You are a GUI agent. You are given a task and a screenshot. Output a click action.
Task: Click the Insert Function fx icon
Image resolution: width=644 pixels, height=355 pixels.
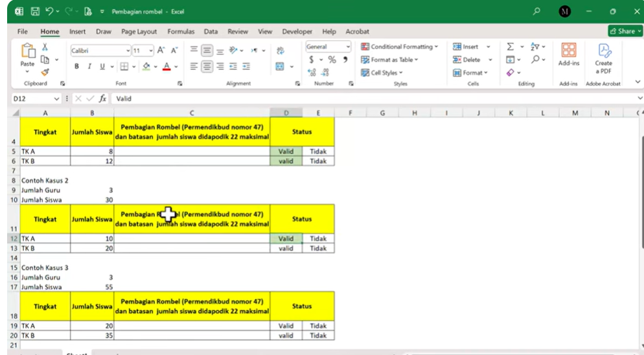click(x=102, y=98)
